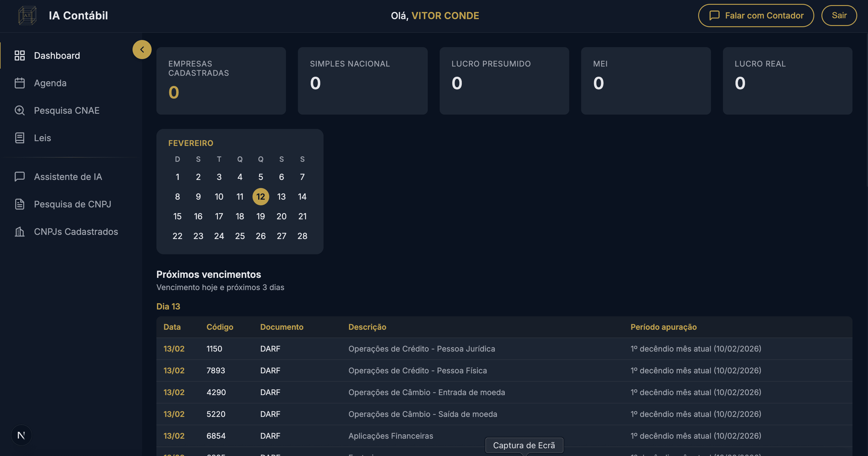Click the Falar com Contador button
The image size is (868, 456).
pyautogui.click(x=756, y=16)
